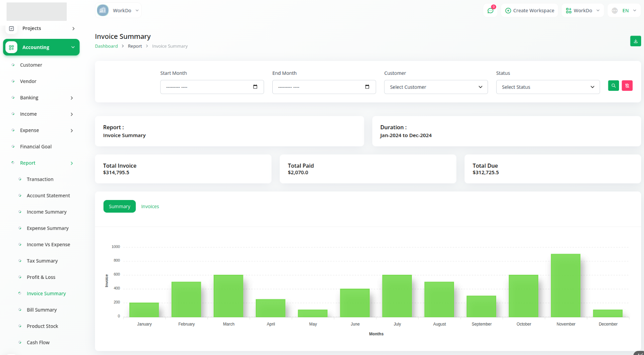Screen dimensions: 644x355
Task: Open the Bill Summary report
Action: [x=42, y=310]
